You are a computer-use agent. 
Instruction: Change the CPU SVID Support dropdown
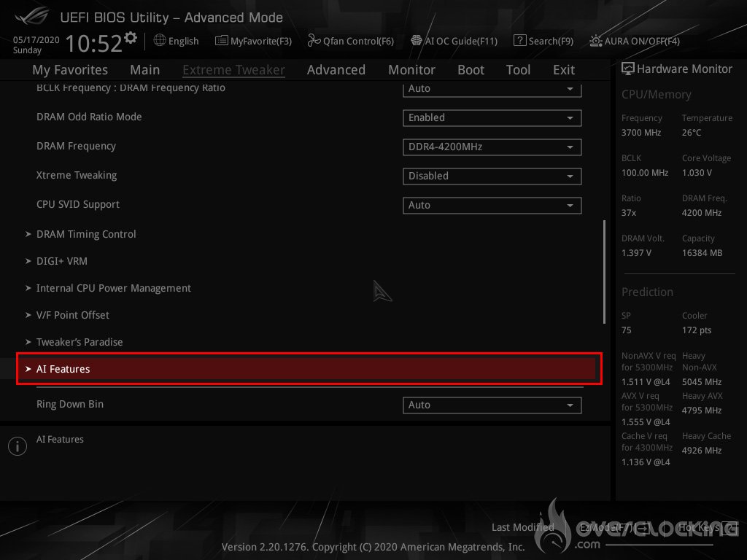(492, 205)
